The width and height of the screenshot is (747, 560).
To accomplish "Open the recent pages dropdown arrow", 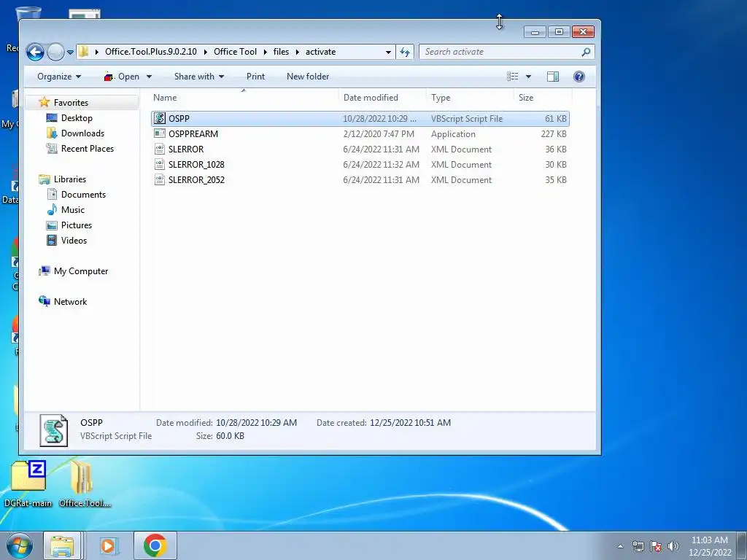I will pyautogui.click(x=71, y=52).
